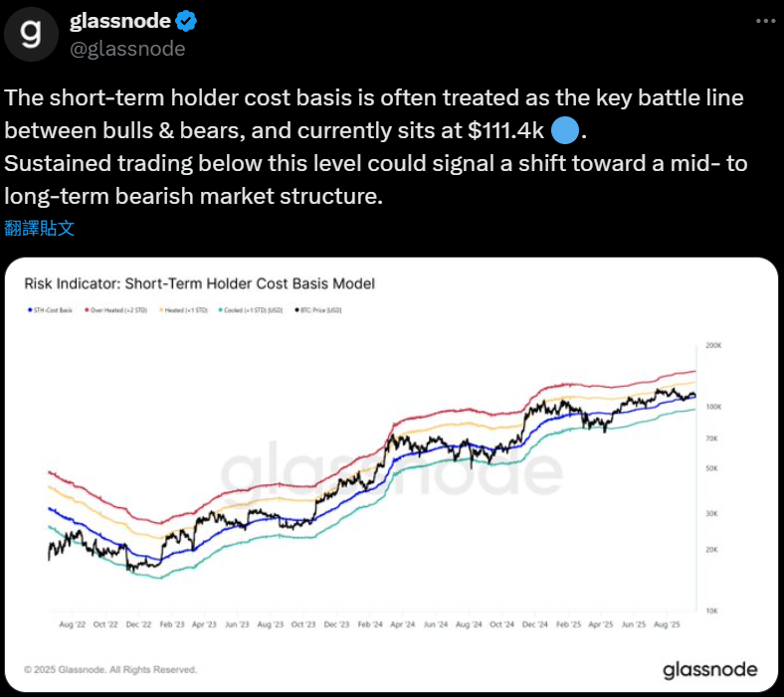
Task: Toggle the BTC Price legend entry
Action: point(318,310)
